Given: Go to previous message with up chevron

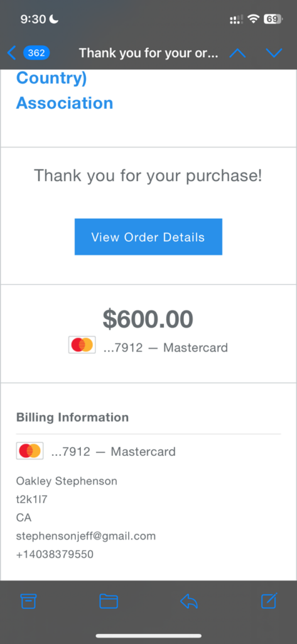Looking at the screenshot, I should tap(237, 53).
